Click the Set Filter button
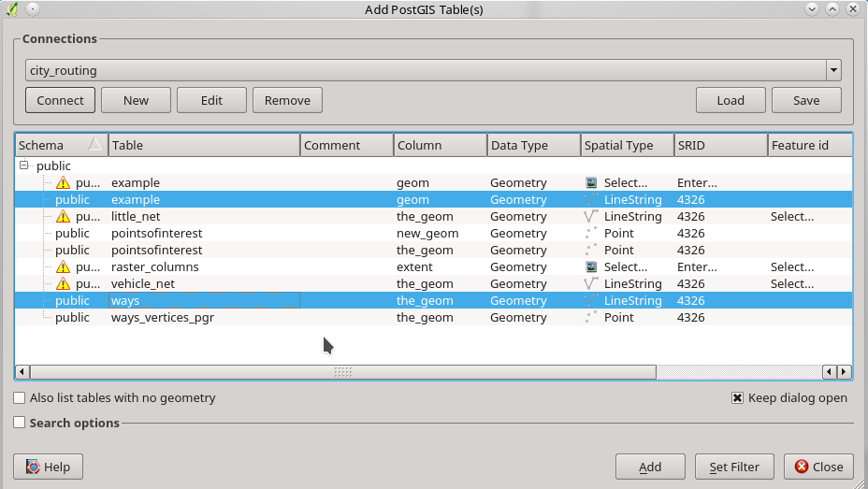 point(734,467)
